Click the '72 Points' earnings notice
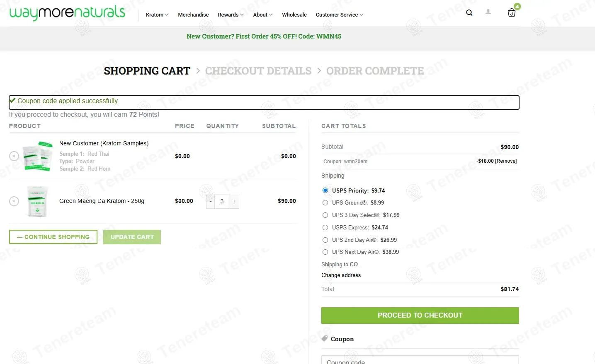 [84, 114]
